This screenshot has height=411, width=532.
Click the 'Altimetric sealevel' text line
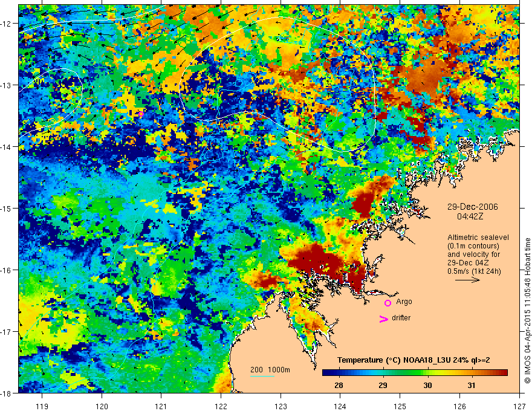(478, 238)
